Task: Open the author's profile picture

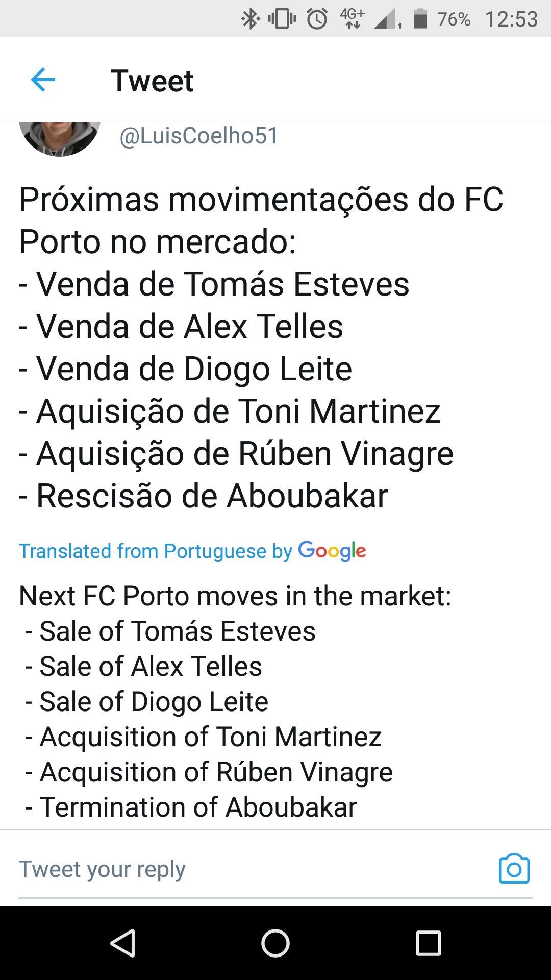Action: (x=59, y=138)
